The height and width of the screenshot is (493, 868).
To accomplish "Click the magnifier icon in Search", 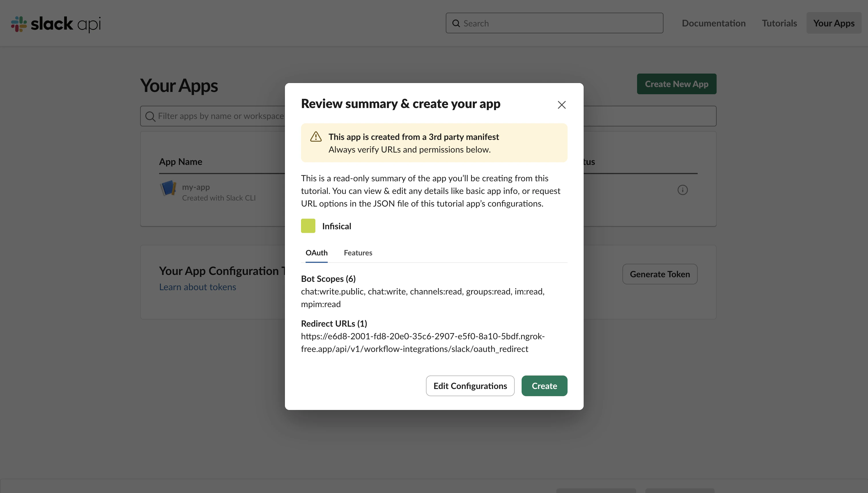I will pyautogui.click(x=456, y=23).
